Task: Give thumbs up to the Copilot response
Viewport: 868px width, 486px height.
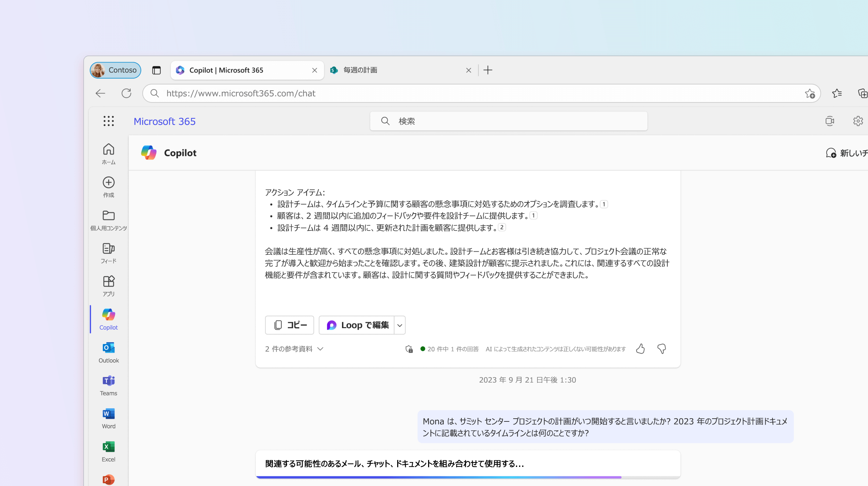Action: 640,349
